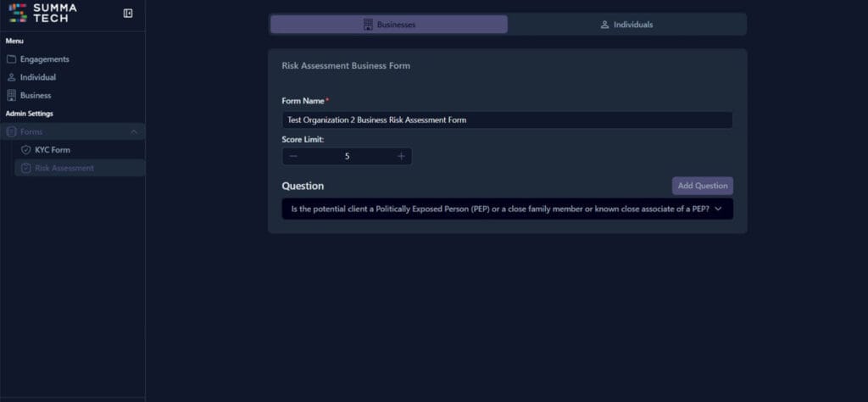Click the Risk Assessment clipboard icon
Image resolution: width=868 pixels, height=402 pixels.
pos(26,168)
